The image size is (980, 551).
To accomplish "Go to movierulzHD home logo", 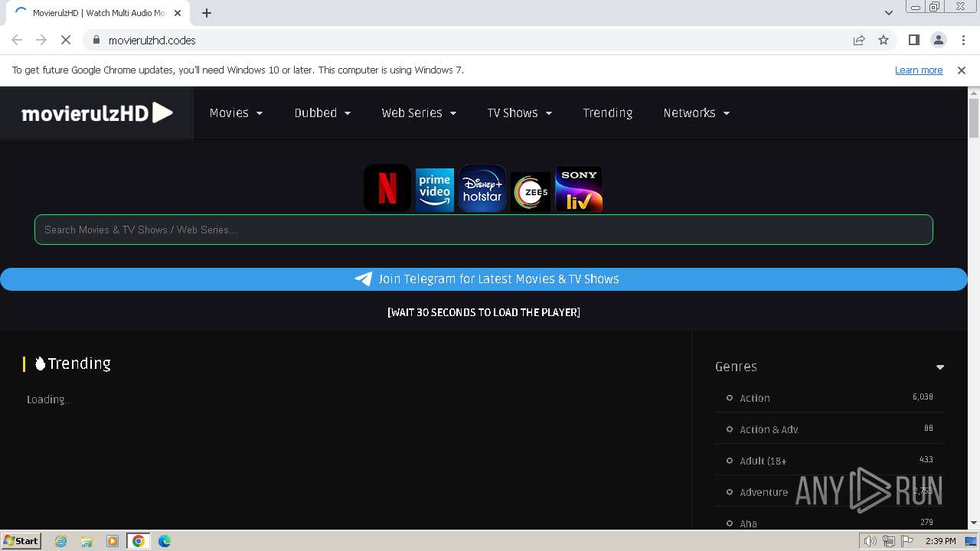I will tap(97, 113).
